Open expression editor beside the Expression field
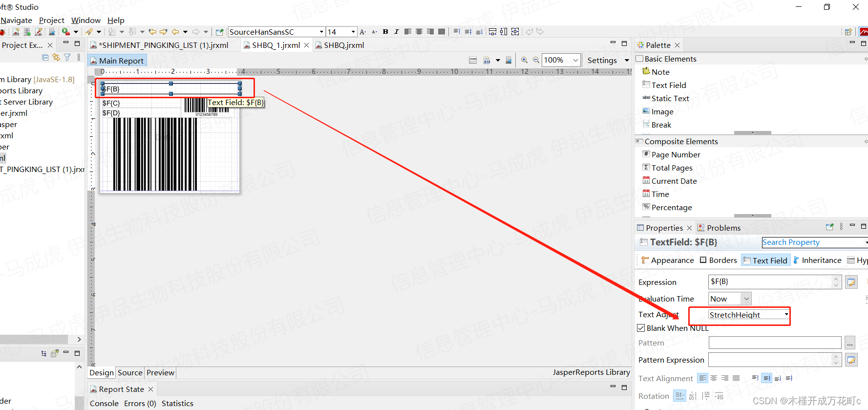 (x=851, y=282)
